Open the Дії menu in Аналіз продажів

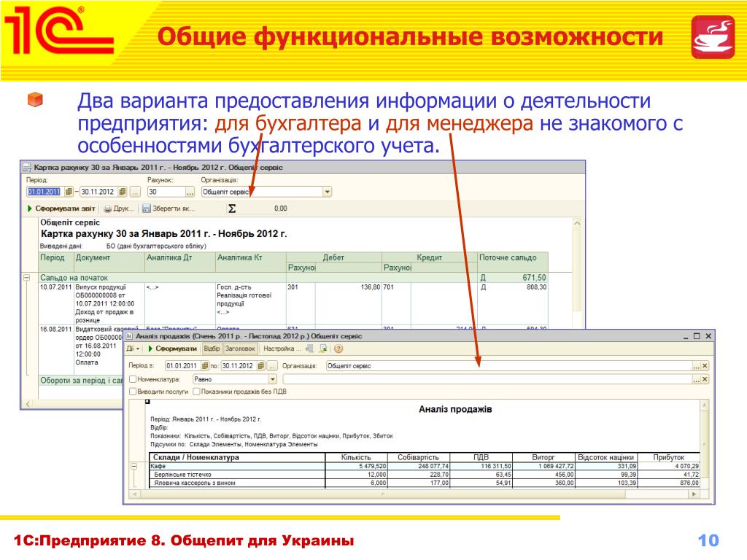click(x=133, y=349)
